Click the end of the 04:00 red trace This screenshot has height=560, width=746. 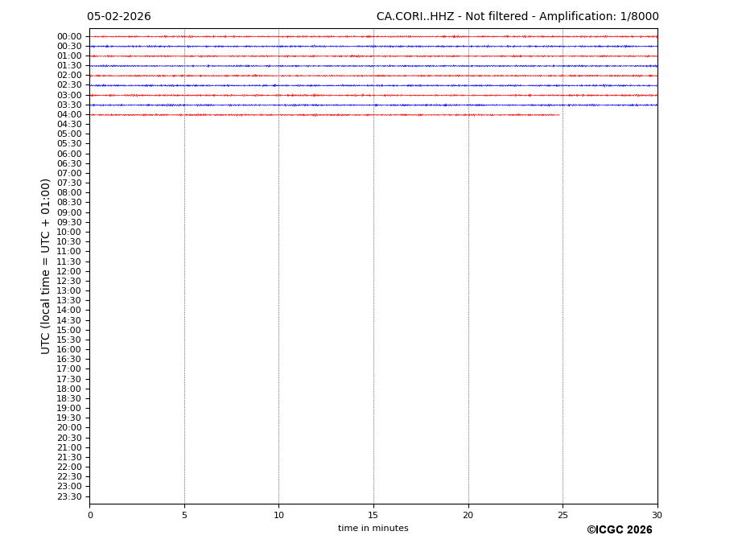558,114
